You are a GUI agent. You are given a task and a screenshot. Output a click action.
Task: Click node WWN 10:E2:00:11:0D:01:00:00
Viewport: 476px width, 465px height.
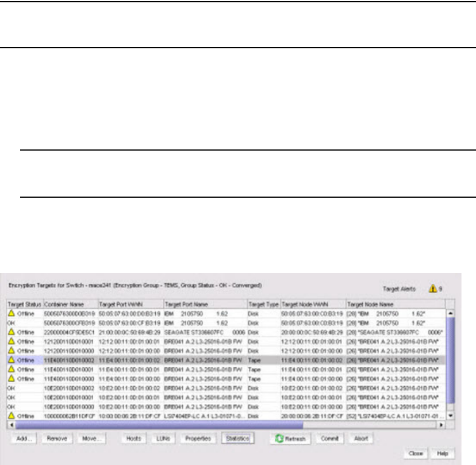tap(312, 407)
